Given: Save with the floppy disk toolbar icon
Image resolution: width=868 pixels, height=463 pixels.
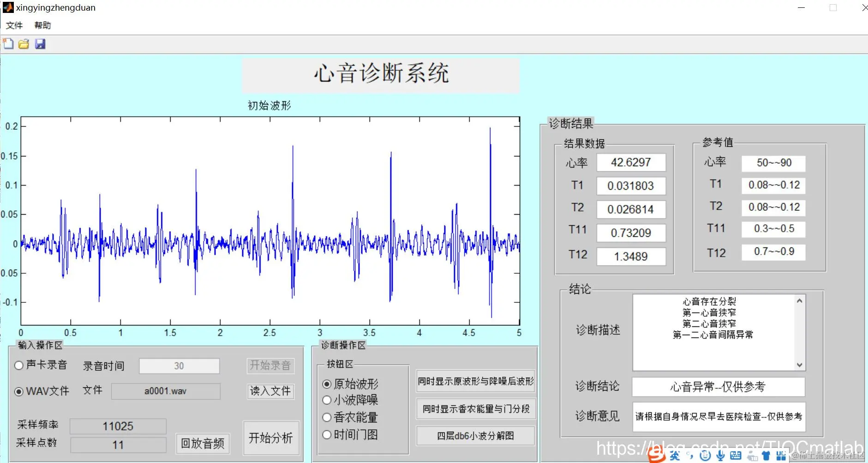Looking at the screenshot, I should coord(41,44).
